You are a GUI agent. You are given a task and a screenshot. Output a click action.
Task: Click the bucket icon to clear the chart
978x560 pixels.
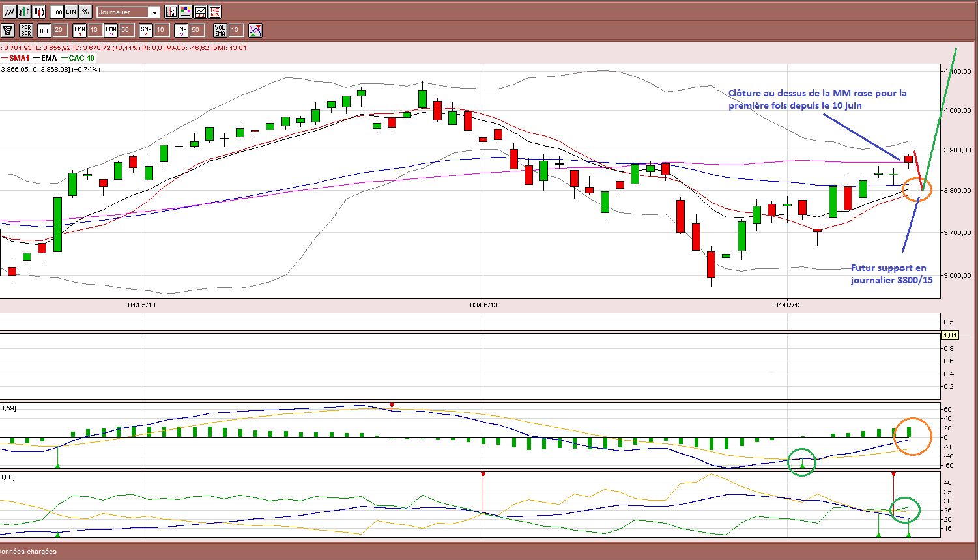(8, 30)
